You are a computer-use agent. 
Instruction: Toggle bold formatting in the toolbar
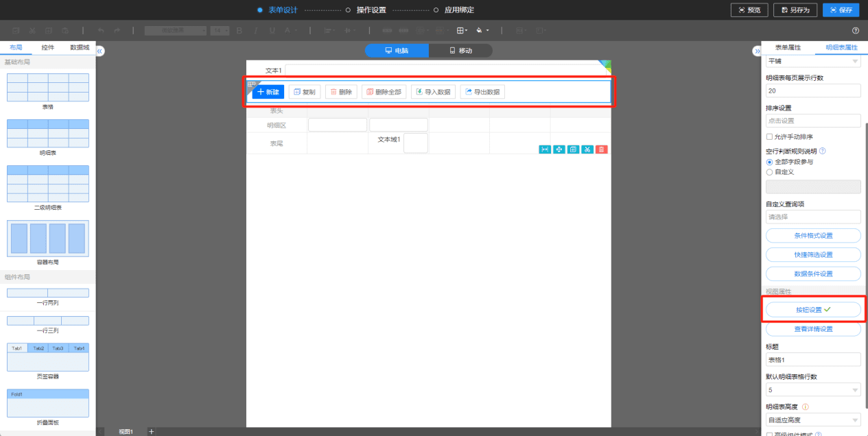(239, 31)
